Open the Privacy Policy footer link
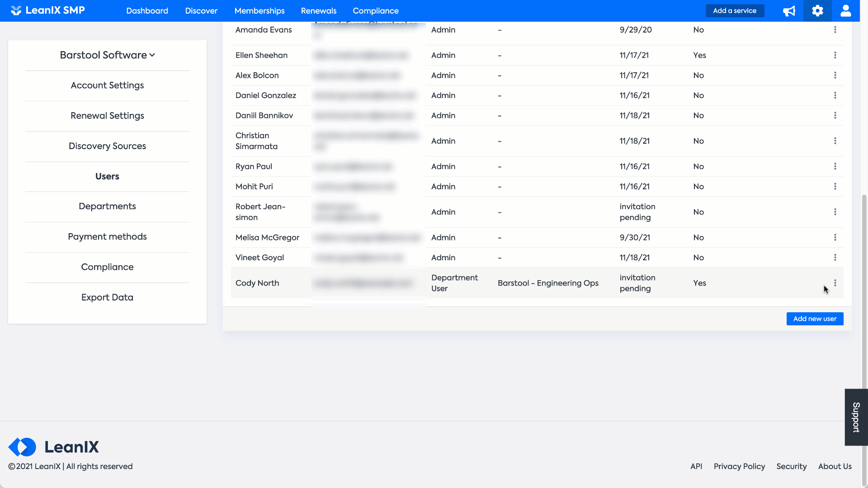This screenshot has height=488, width=868. tap(739, 466)
